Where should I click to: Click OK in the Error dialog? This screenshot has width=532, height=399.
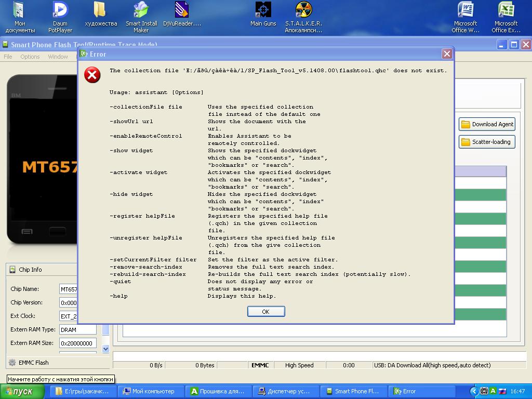click(265, 311)
